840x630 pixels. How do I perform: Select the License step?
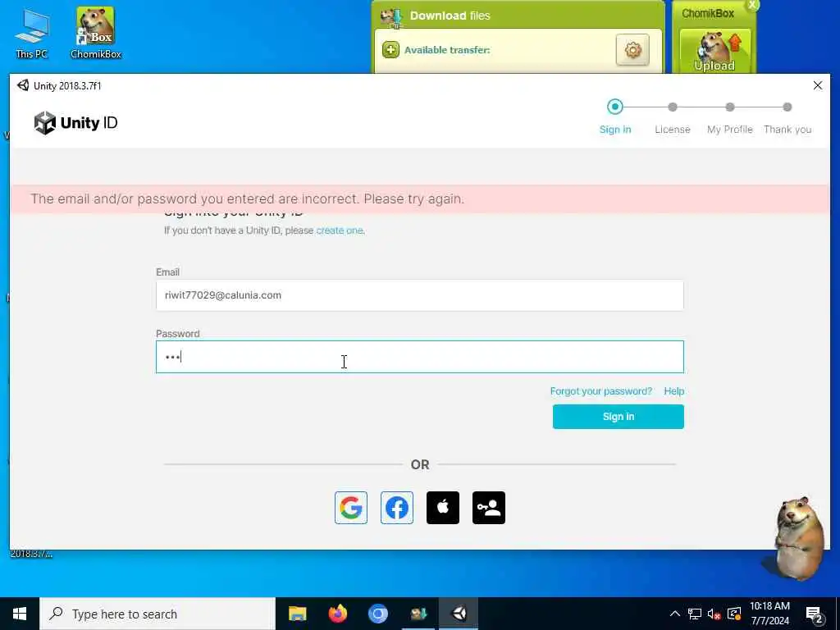[x=673, y=119]
